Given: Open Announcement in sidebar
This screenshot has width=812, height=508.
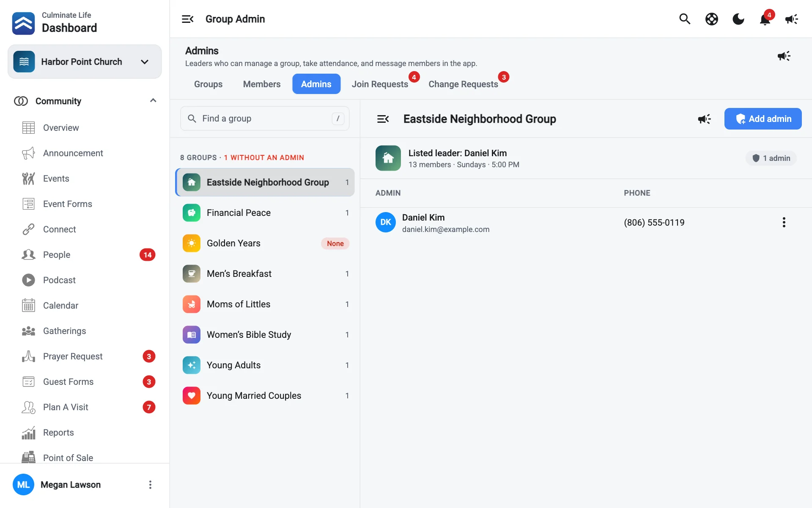Looking at the screenshot, I should click(x=85, y=153).
